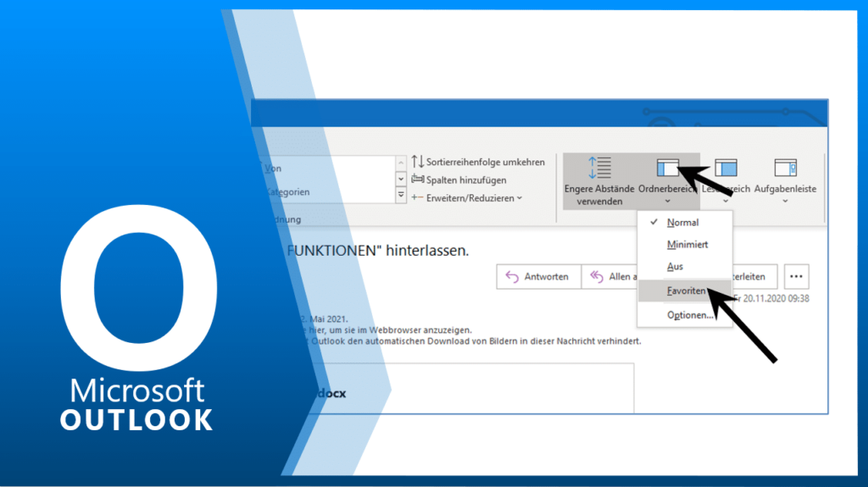Screen dimensions: 868x487
Task: Click the subject text FUNKTIONEN" hinterlassen.
Action: click(377, 251)
